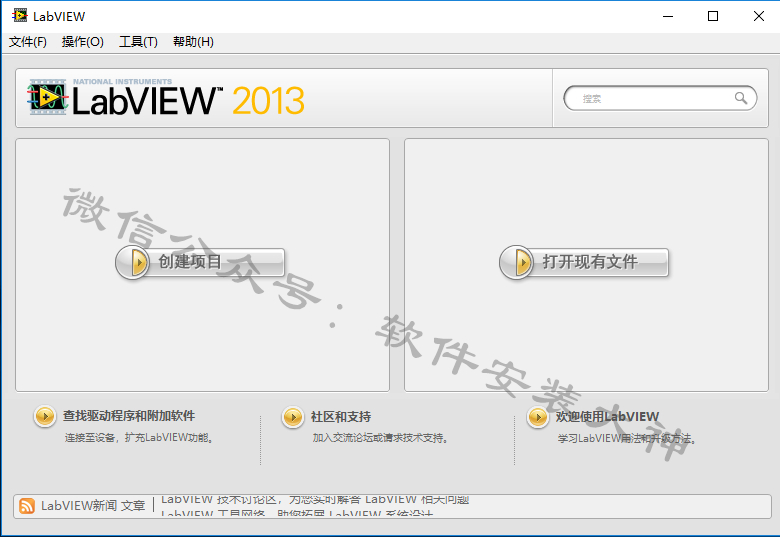
Task: Click the 打开现有文件 button
Action: (584, 262)
